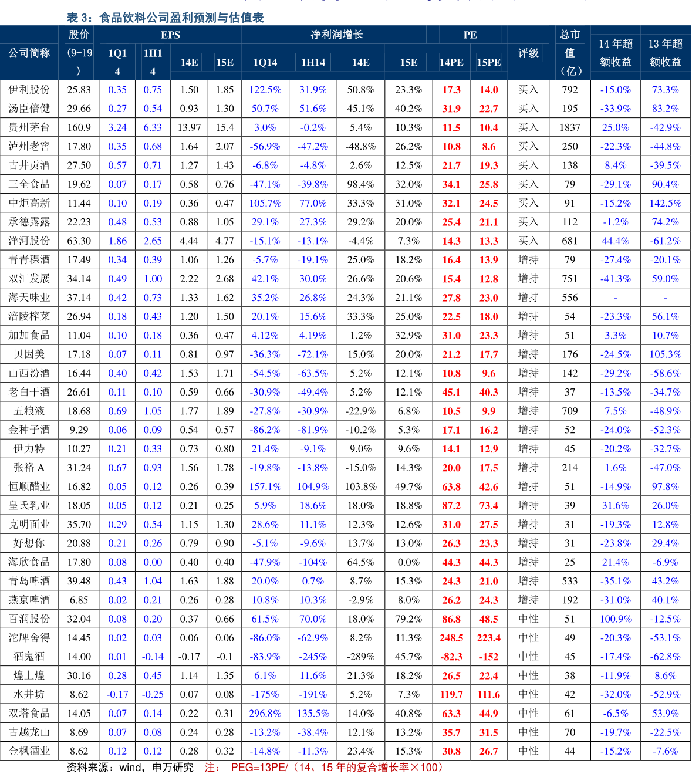Select company name 酒鬼酒
The width and height of the screenshot is (699, 784).
point(29,657)
